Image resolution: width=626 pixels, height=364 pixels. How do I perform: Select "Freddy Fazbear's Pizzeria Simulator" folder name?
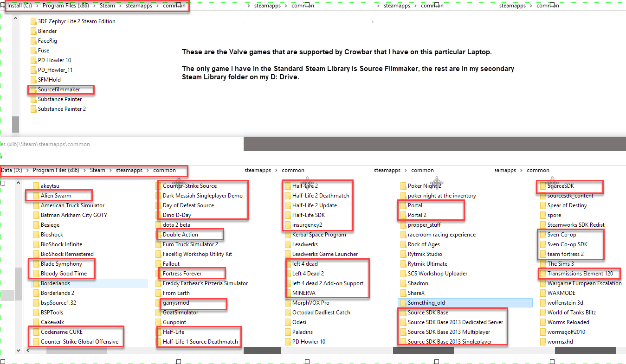point(205,283)
